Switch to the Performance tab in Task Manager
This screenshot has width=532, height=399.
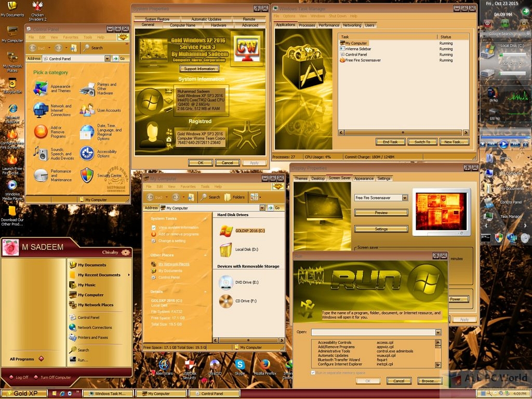[329, 25]
